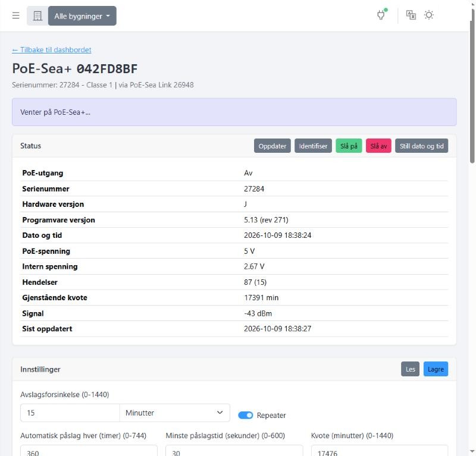Select Hendelser value 87 (15)
This screenshot has width=476, height=456.
pyautogui.click(x=255, y=282)
